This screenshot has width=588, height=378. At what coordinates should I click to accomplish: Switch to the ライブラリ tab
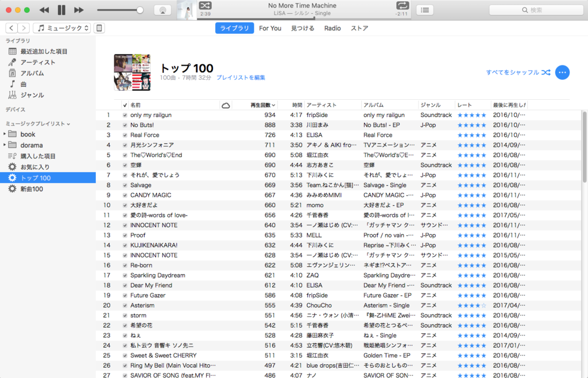(234, 28)
